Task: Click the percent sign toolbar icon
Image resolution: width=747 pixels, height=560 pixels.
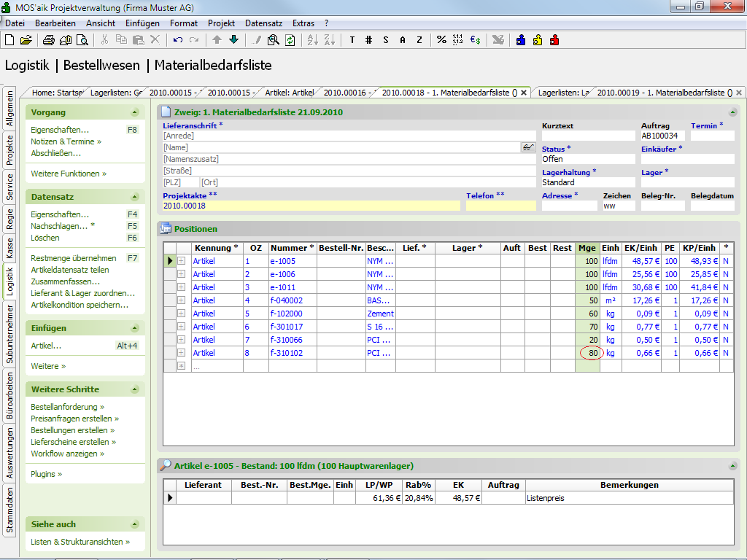Action: click(x=441, y=40)
